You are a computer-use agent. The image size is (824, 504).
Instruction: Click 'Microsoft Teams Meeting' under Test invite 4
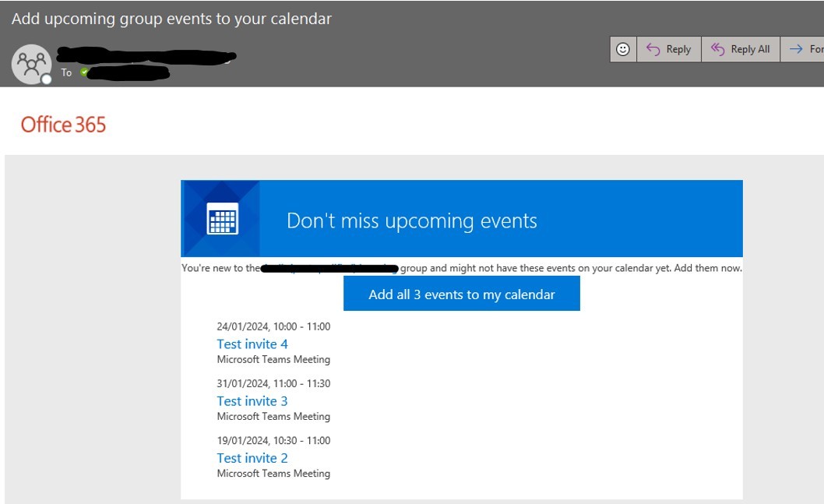(273, 359)
